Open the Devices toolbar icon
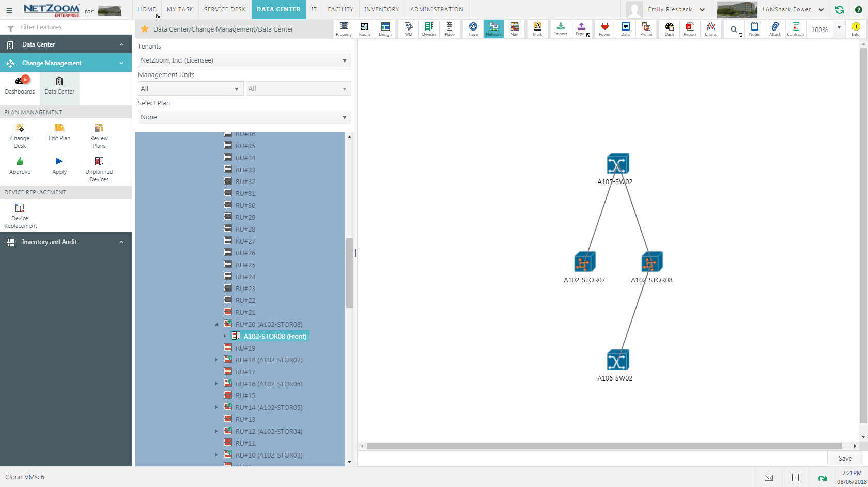The height and width of the screenshot is (487, 868). (x=429, y=29)
